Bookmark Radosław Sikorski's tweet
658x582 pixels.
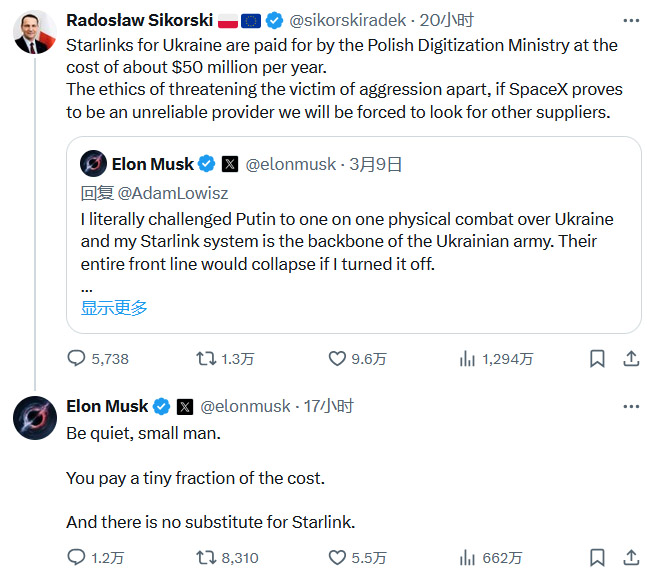596,358
